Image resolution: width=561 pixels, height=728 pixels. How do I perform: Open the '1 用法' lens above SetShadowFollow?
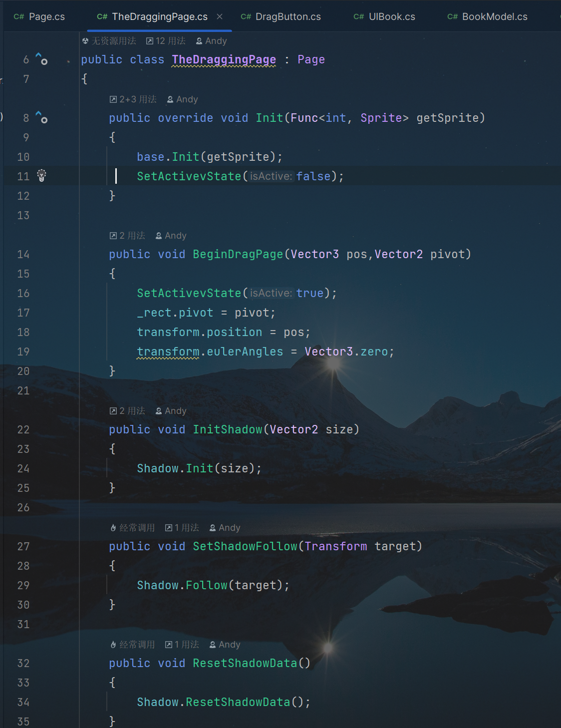[x=182, y=528]
